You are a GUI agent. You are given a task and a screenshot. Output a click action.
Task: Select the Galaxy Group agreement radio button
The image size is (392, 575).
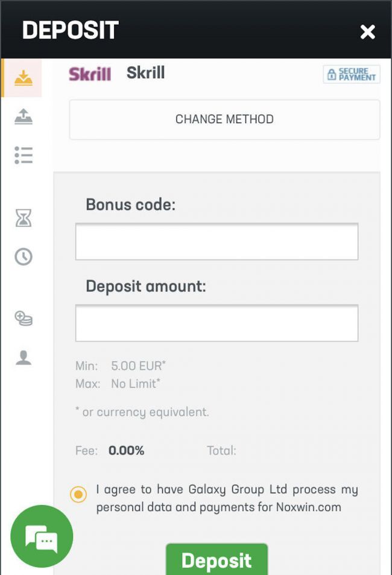pos(78,495)
